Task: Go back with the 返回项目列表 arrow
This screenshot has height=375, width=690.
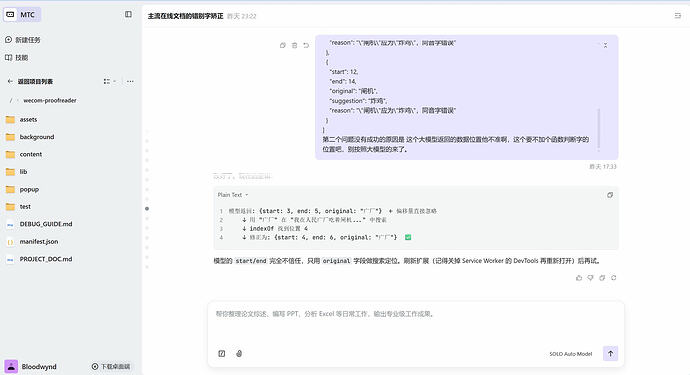Action: tap(10, 81)
